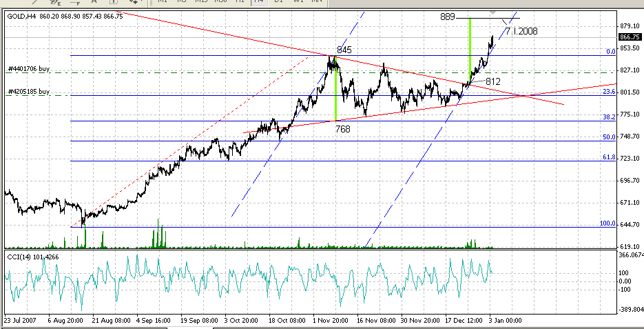Click the 879.10 price axis value
This screenshot has width=644, height=329.
point(630,26)
